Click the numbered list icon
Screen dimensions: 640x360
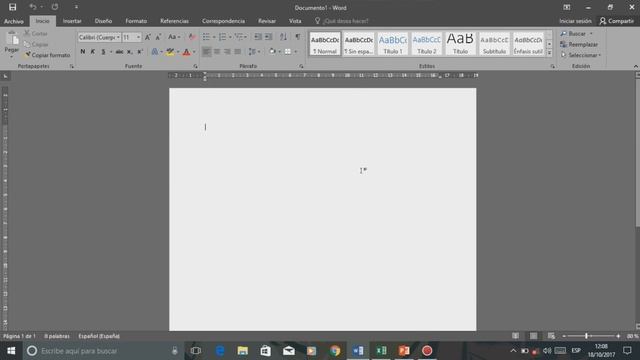222,37
